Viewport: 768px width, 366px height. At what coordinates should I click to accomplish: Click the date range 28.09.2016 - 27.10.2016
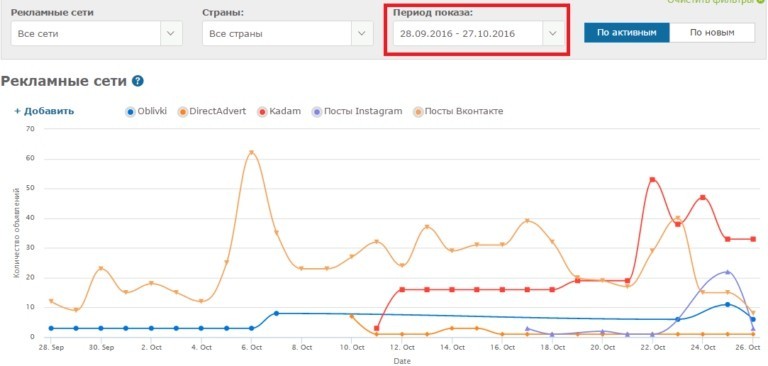457,34
